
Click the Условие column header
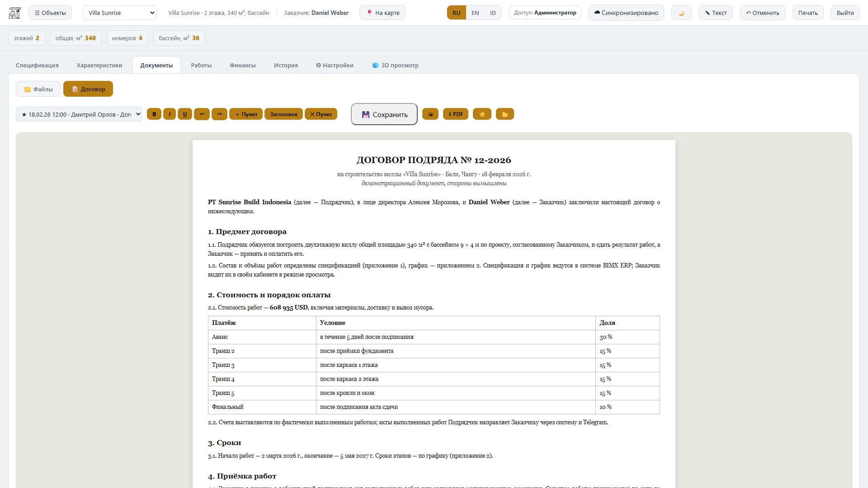[456, 323]
